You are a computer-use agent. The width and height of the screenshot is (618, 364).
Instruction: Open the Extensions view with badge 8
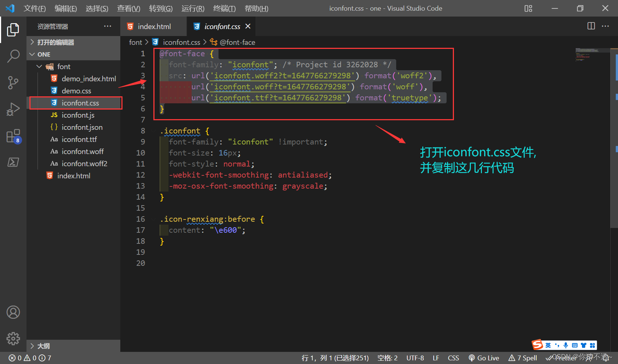click(x=13, y=136)
